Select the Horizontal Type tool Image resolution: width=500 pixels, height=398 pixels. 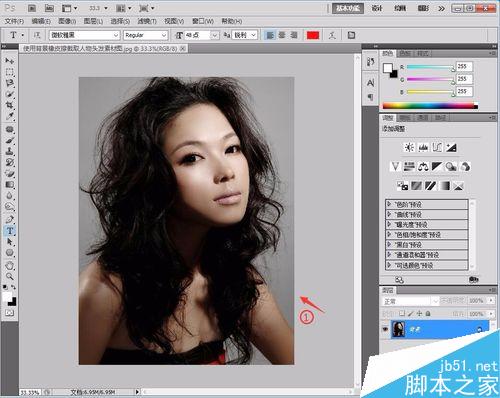pyautogui.click(x=10, y=230)
